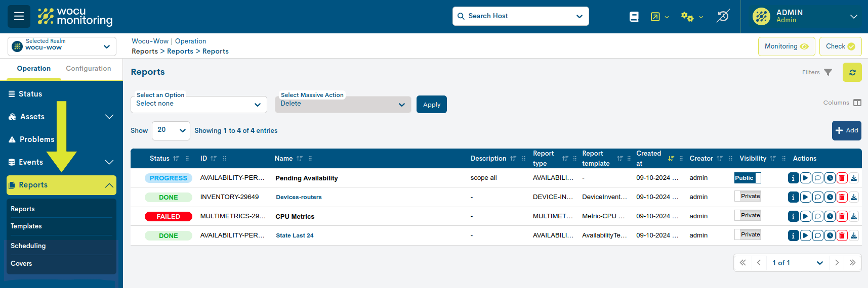Open the Select Massive Action dropdown
Screen dimensions: 868x288
pos(343,104)
